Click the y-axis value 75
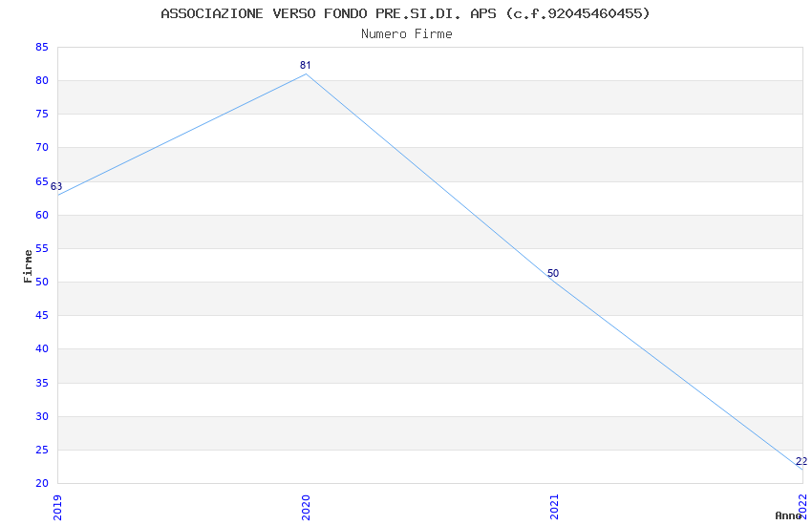 [x=42, y=114]
